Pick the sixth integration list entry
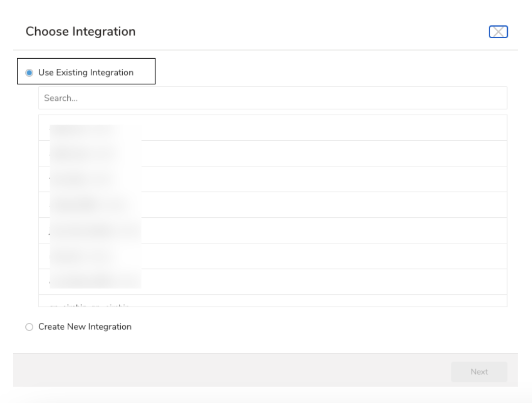The width and height of the screenshot is (532, 403). [x=273, y=256]
